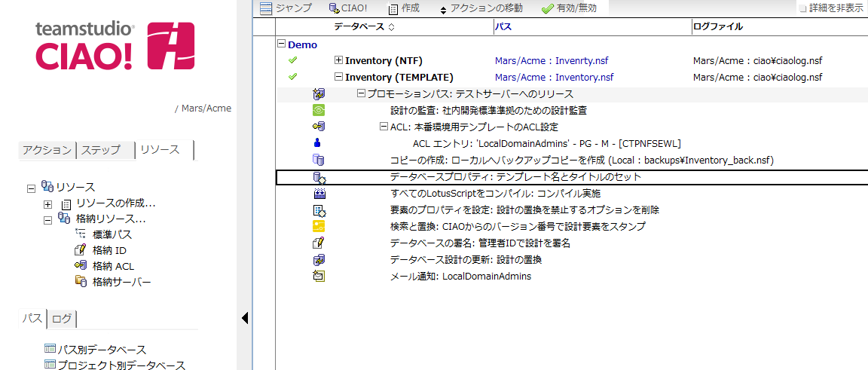
Task: Click the メール通知 mail icon
Action: (x=319, y=276)
